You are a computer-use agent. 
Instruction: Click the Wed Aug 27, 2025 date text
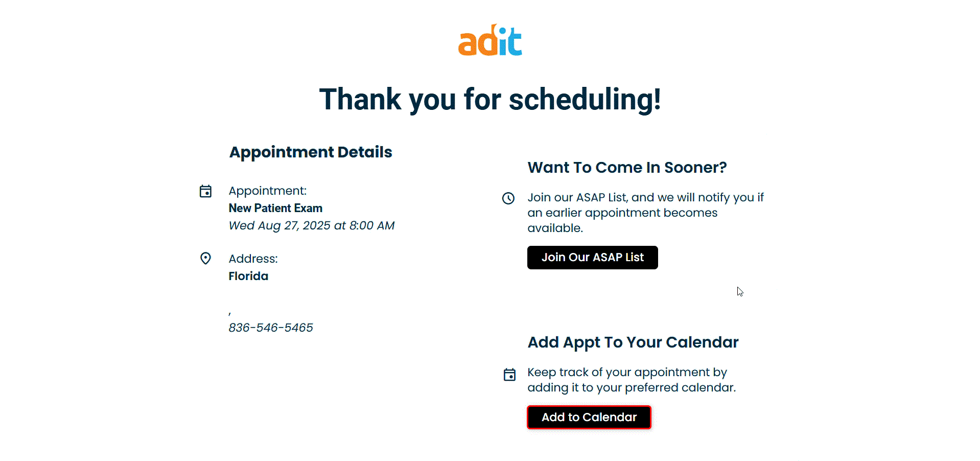click(x=312, y=226)
